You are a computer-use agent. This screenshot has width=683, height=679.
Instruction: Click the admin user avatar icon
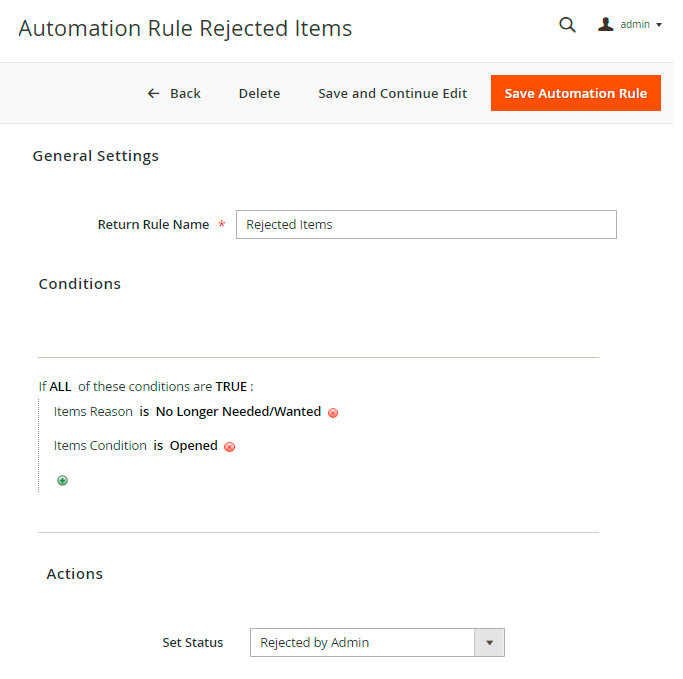pyautogui.click(x=606, y=24)
